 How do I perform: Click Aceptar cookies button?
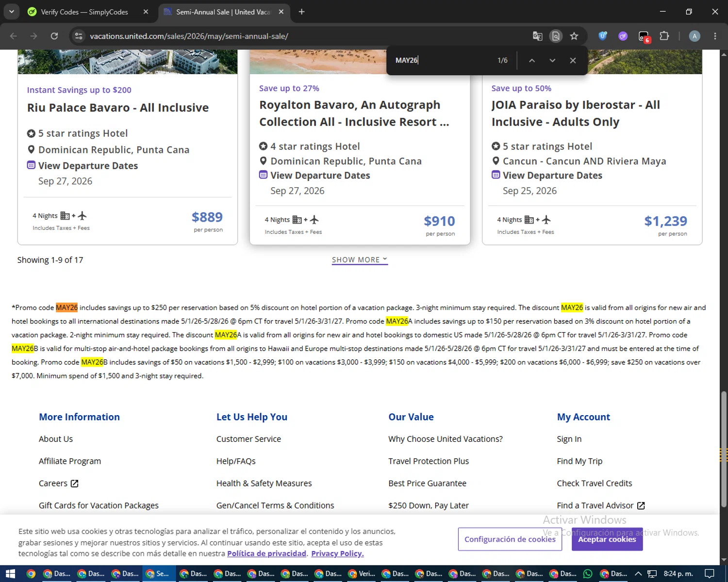coord(607,539)
